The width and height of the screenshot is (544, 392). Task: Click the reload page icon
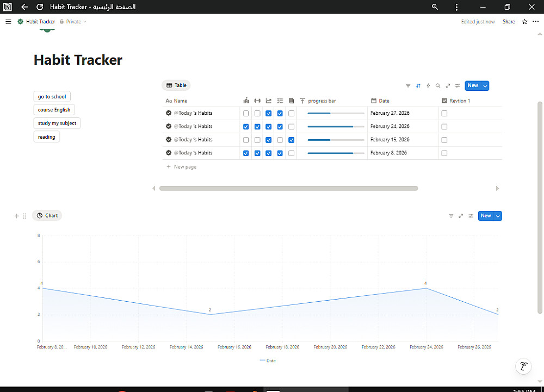(40, 7)
